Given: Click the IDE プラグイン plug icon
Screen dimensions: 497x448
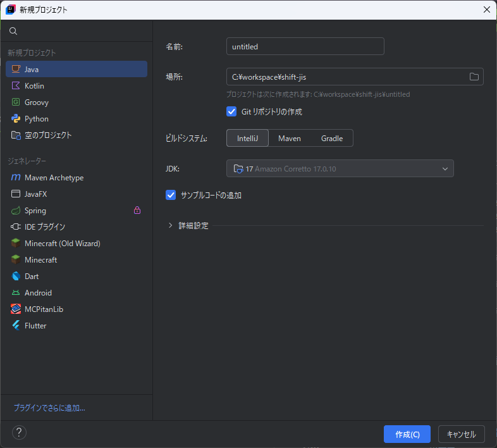Looking at the screenshot, I should tap(16, 227).
